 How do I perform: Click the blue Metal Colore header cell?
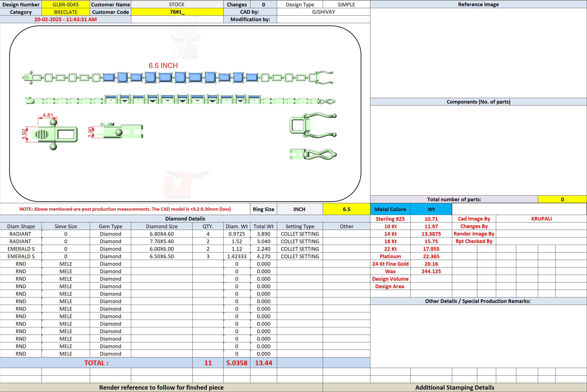coord(390,209)
